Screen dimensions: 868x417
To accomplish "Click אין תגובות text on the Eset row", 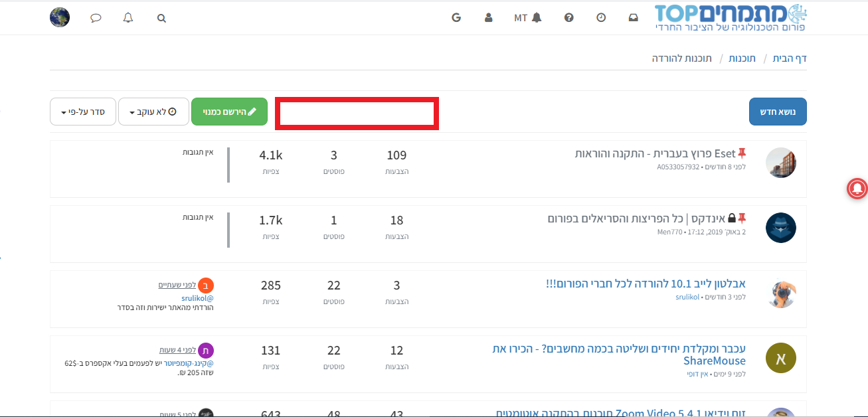I will point(199,152).
